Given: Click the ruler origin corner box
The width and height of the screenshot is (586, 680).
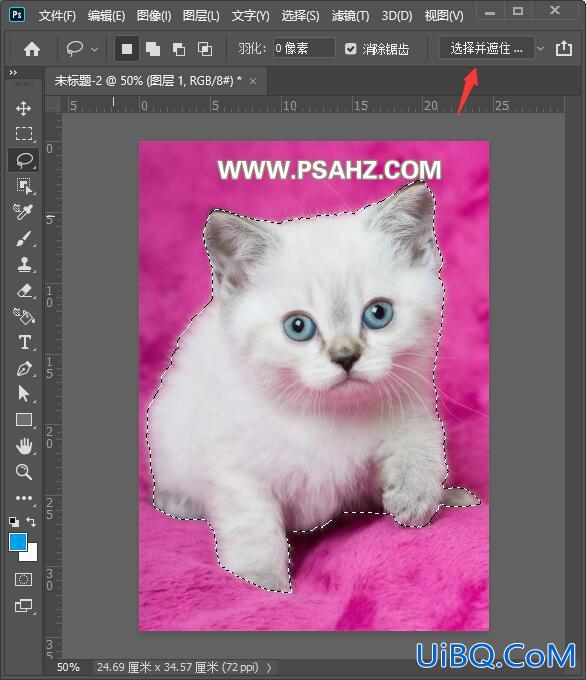Looking at the screenshot, I should pos(53,105).
